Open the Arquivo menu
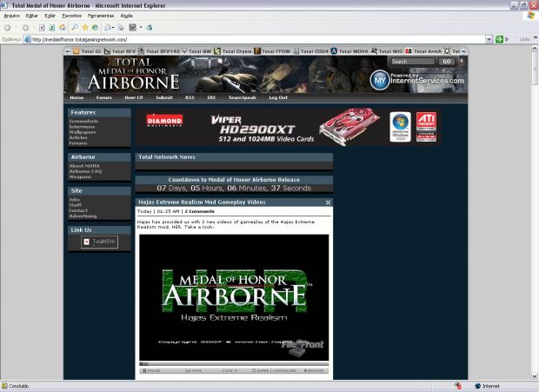 11,16
